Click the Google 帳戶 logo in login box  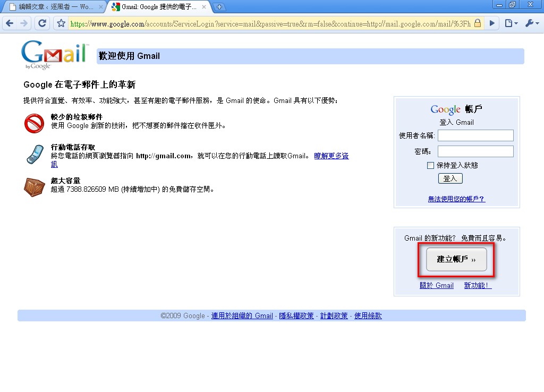click(456, 109)
